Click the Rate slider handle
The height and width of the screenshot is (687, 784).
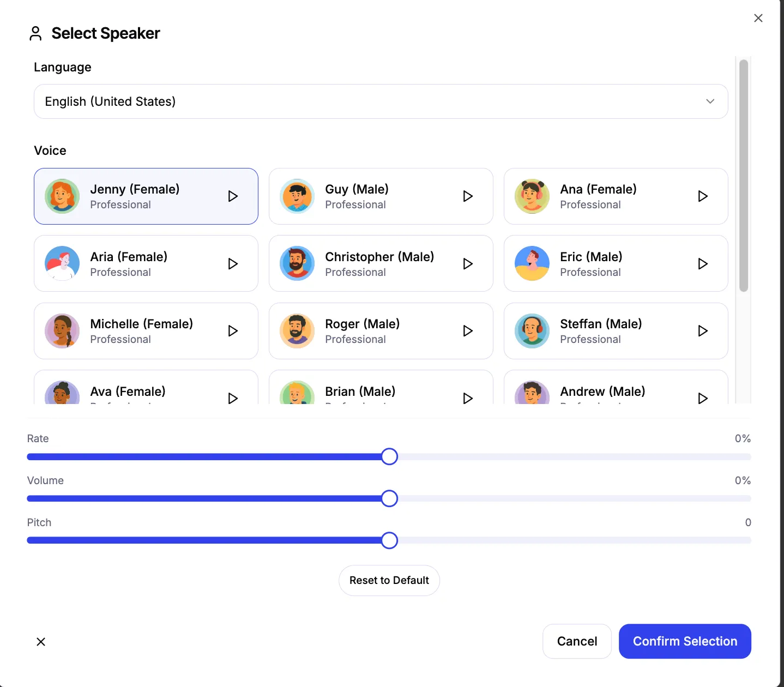pyautogui.click(x=389, y=456)
